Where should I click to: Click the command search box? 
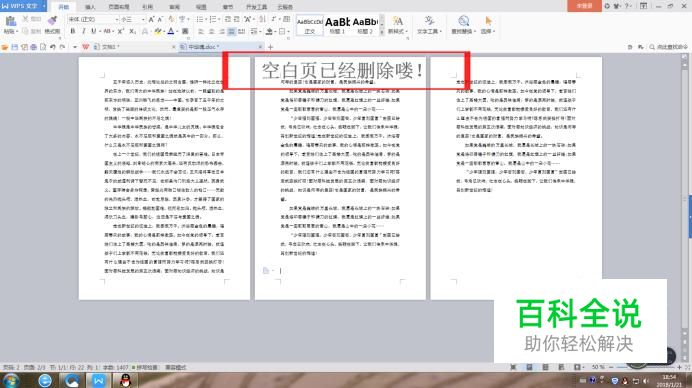(669, 47)
